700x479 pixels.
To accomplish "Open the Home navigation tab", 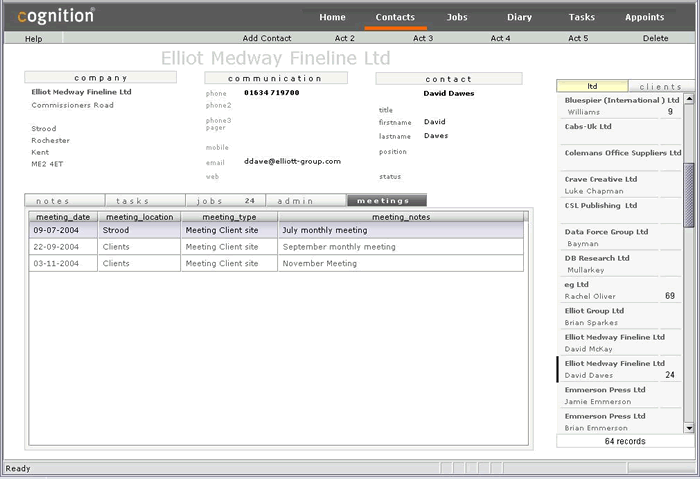I will pos(332,17).
